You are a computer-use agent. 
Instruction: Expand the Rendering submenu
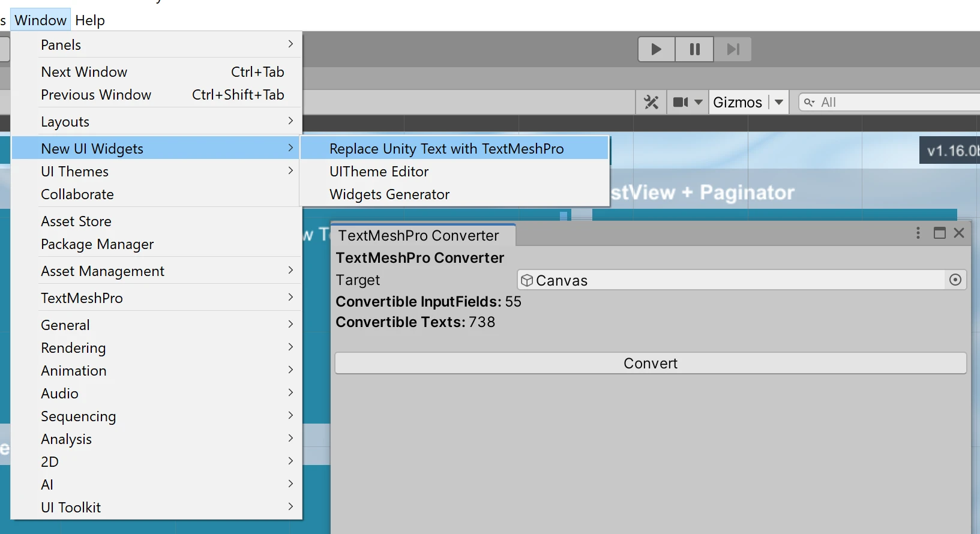[x=157, y=348]
